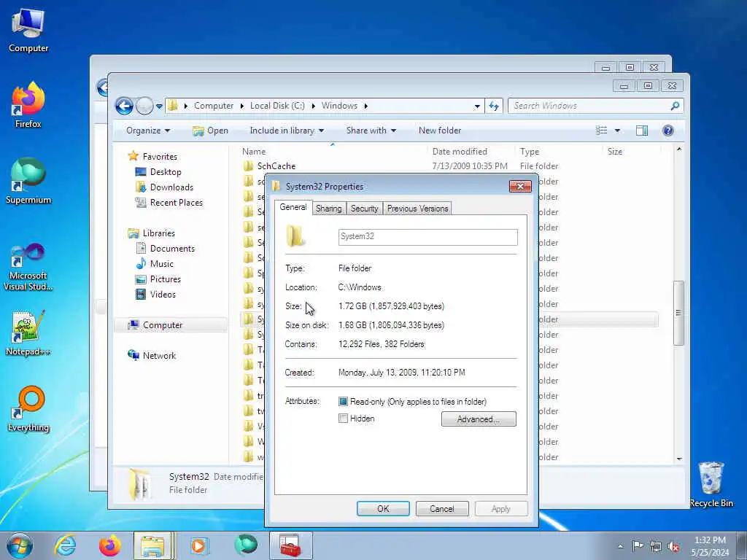The height and width of the screenshot is (560, 747).
Task: Click New folder in the toolbar
Action: (x=440, y=131)
